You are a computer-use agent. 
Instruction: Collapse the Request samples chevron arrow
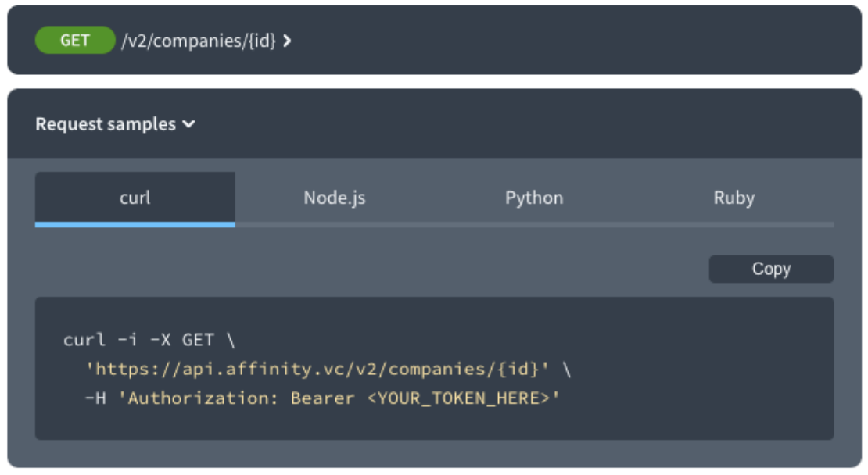(188, 124)
